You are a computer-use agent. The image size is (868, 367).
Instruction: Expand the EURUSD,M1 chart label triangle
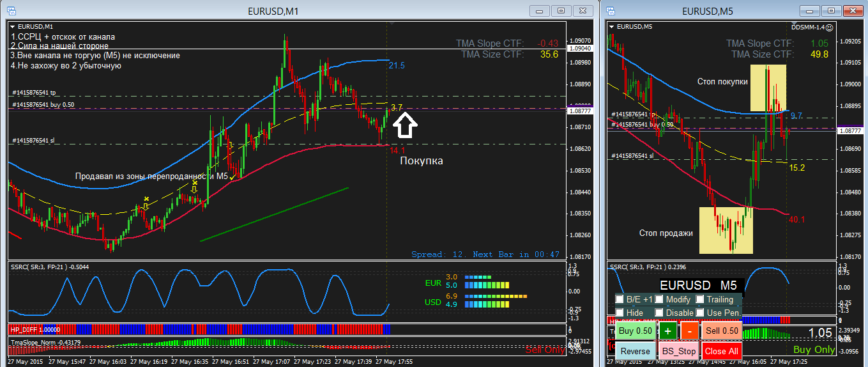[x=13, y=26]
